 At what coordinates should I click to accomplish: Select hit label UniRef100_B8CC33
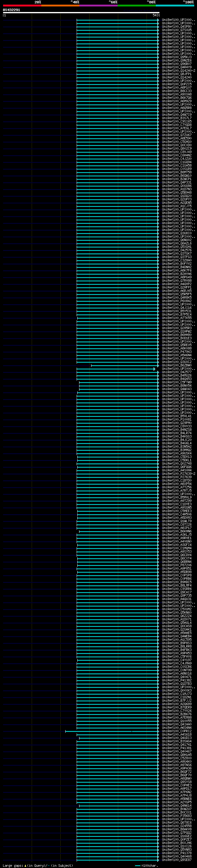[x=177, y=91]
